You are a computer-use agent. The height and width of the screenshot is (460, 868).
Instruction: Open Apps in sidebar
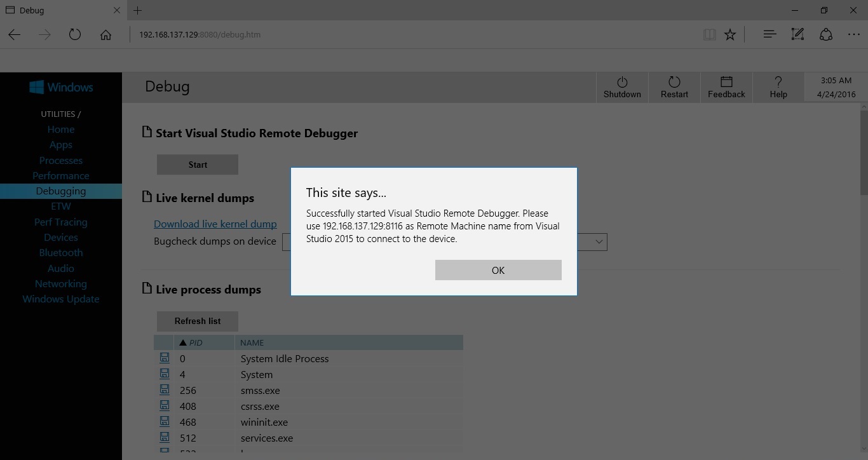[61, 145]
